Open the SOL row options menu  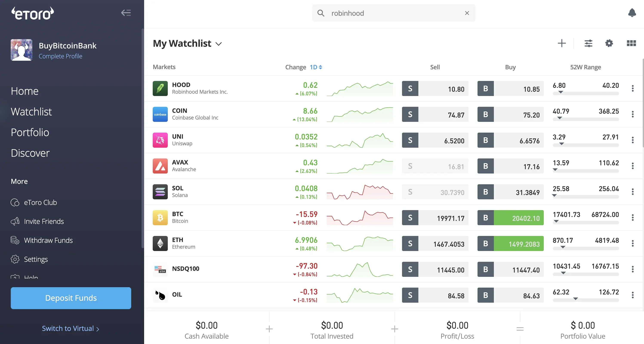pos(633,192)
